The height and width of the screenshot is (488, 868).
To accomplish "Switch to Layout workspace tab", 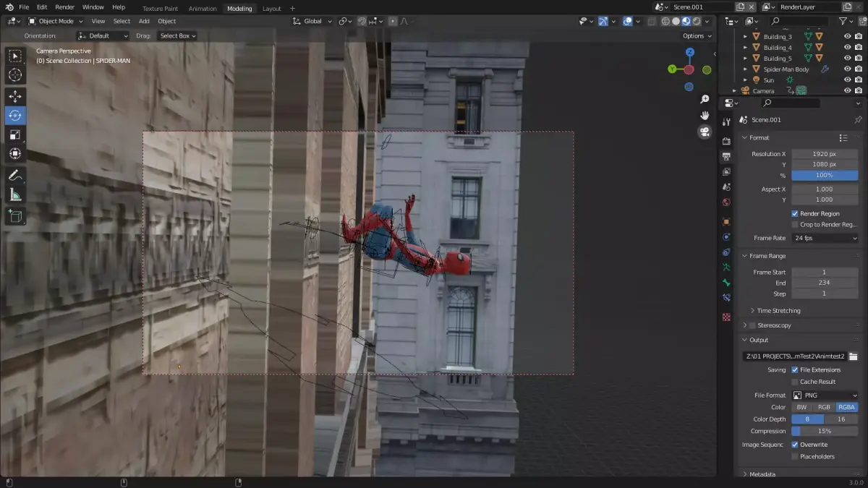I will [x=272, y=8].
